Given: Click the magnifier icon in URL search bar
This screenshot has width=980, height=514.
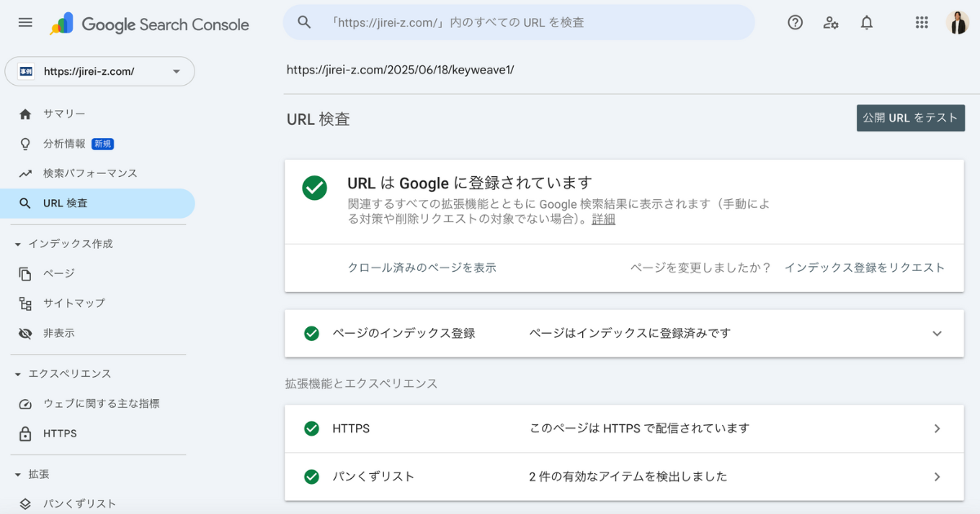Looking at the screenshot, I should tap(305, 22).
